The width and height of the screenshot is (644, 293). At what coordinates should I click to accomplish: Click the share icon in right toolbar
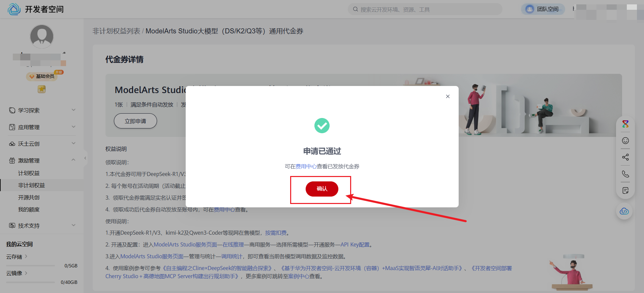click(625, 157)
